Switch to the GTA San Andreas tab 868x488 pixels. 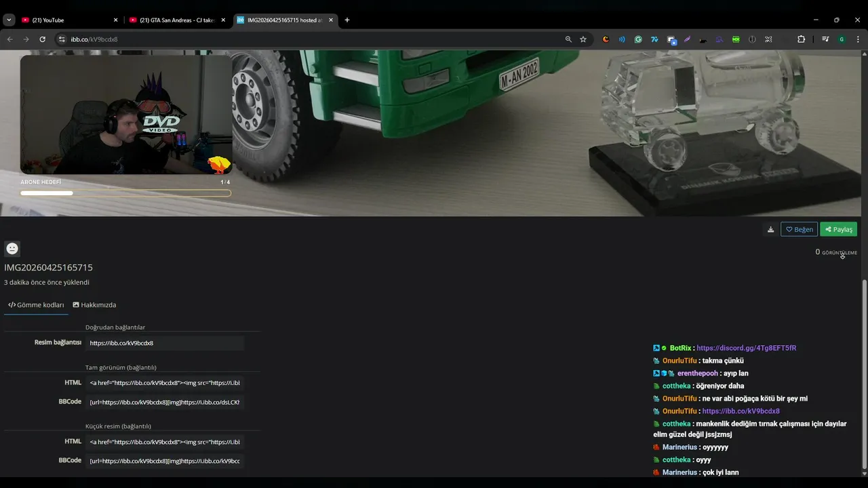point(178,20)
